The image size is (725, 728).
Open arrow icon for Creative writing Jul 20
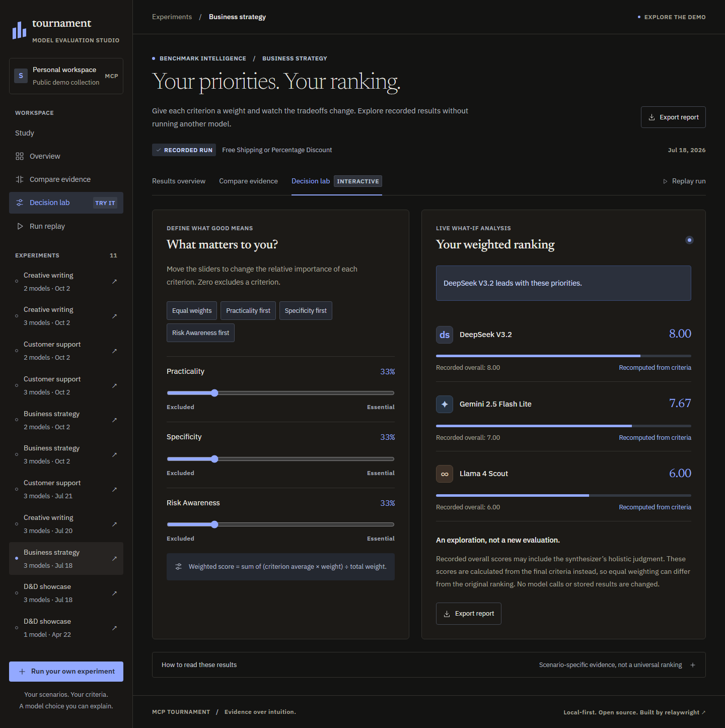[114, 524]
